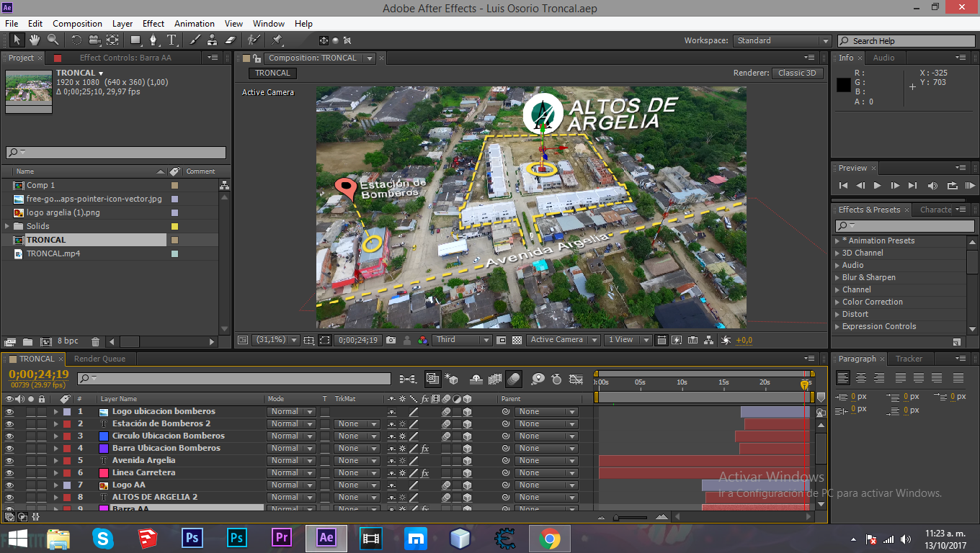Delete selected project item with trash icon
Screen dimensions: 980x553
(95, 341)
